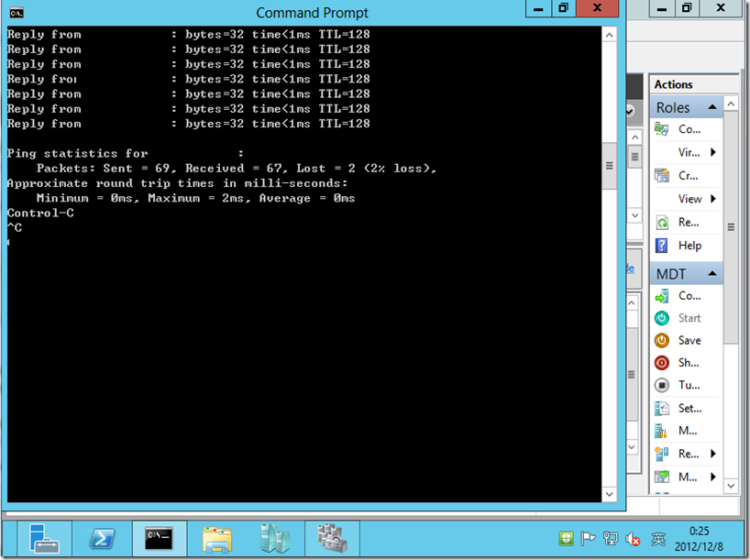This screenshot has height=560, width=750.
Task: Open the Command Prompt system menu icon
Action: click(x=17, y=13)
